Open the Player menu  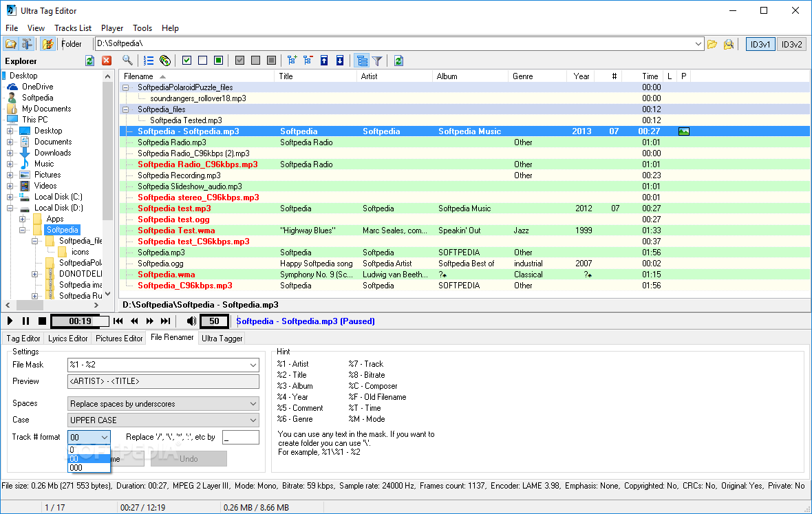pos(112,28)
